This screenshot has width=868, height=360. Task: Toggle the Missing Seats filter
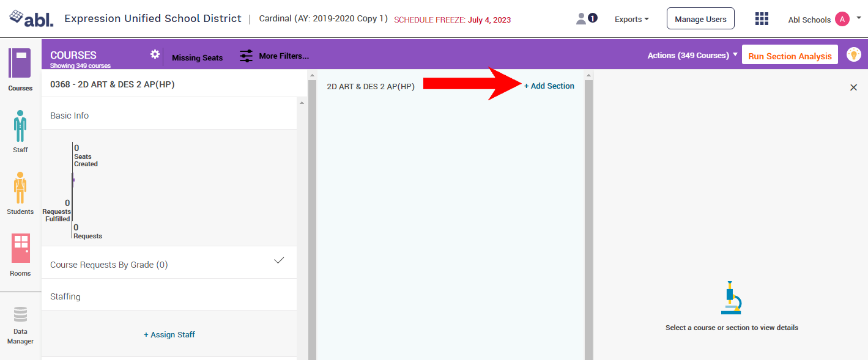(x=197, y=57)
